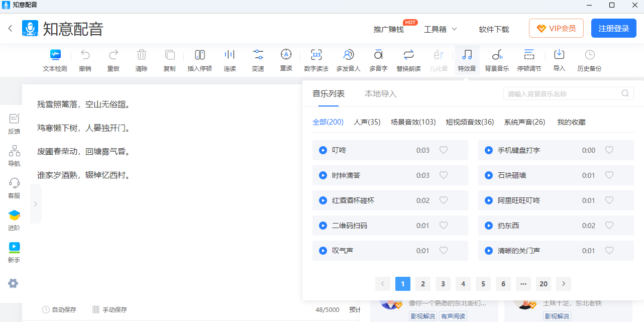Click the background music name search field
This screenshot has height=322, width=644.
pos(563,94)
